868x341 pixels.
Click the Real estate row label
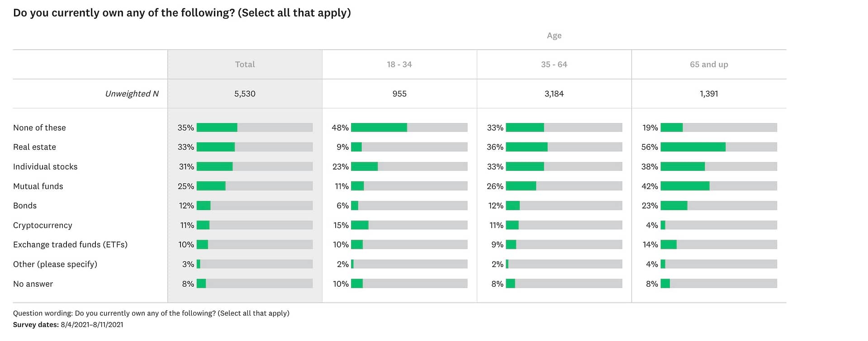pyautogui.click(x=34, y=147)
